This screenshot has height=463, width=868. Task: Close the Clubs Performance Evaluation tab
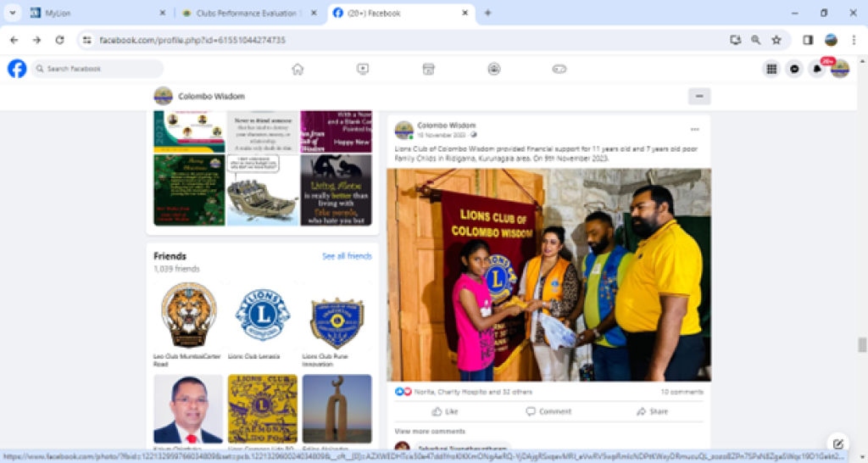314,13
